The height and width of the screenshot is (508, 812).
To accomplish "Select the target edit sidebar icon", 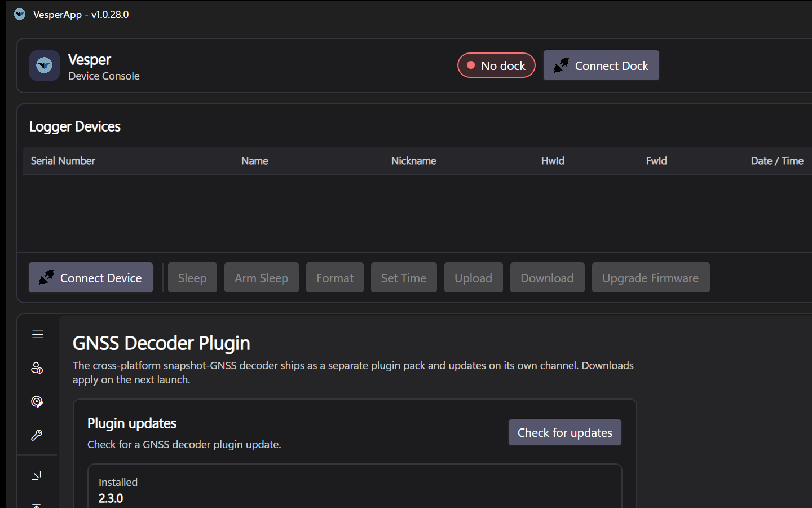I will pyautogui.click(x=37, y=402).
